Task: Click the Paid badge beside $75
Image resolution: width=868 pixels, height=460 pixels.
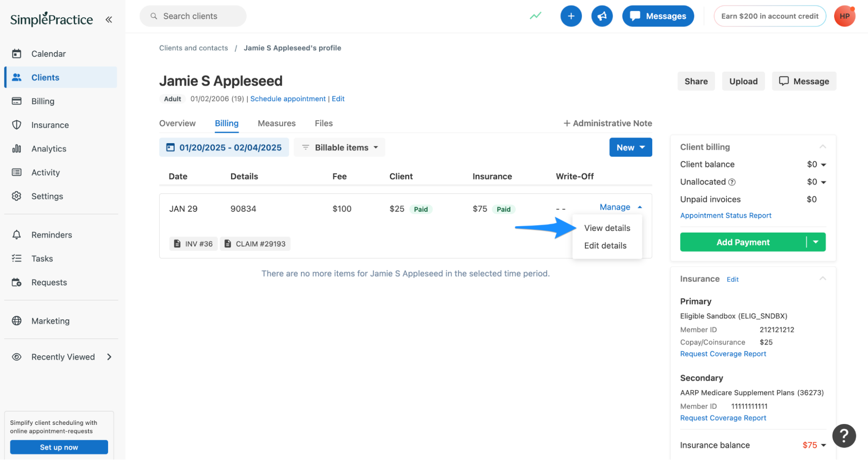Action: 503,209
